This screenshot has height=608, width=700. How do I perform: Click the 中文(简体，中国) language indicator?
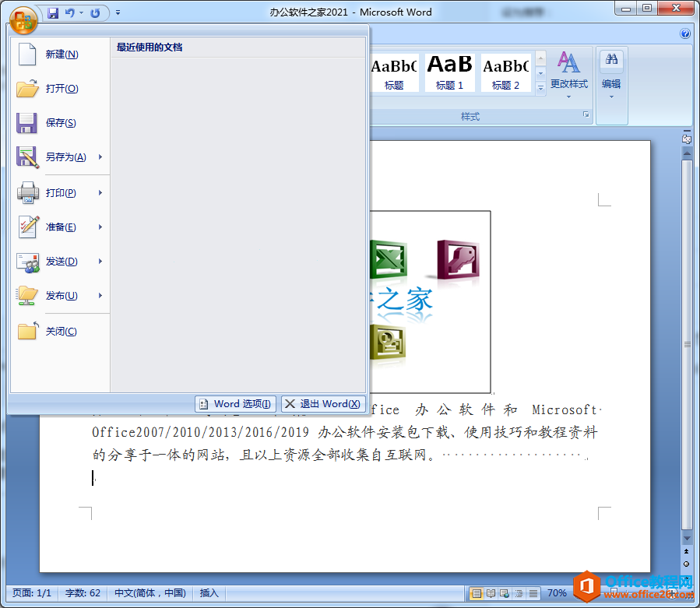(150, 593)
